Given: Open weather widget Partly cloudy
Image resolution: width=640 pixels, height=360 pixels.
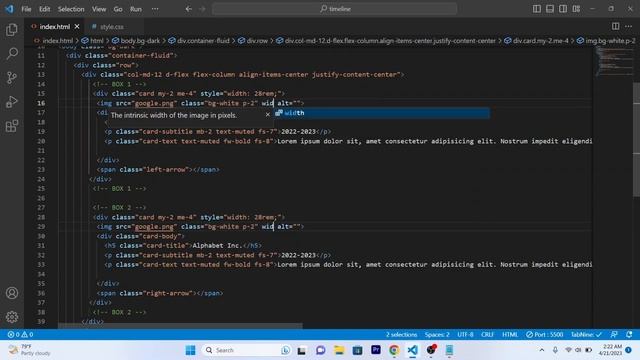Looking at the screenshot, I should pos(30,350).
